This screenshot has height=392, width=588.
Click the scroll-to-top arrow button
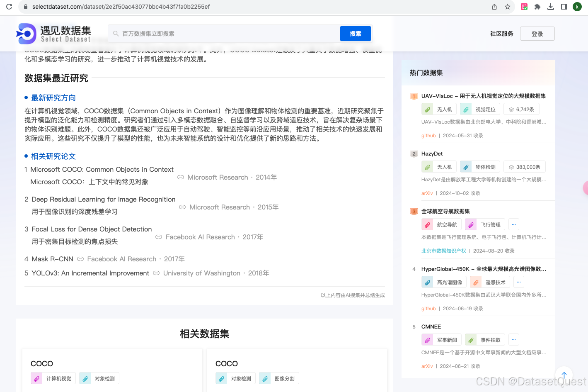click(x=564, y=375)
